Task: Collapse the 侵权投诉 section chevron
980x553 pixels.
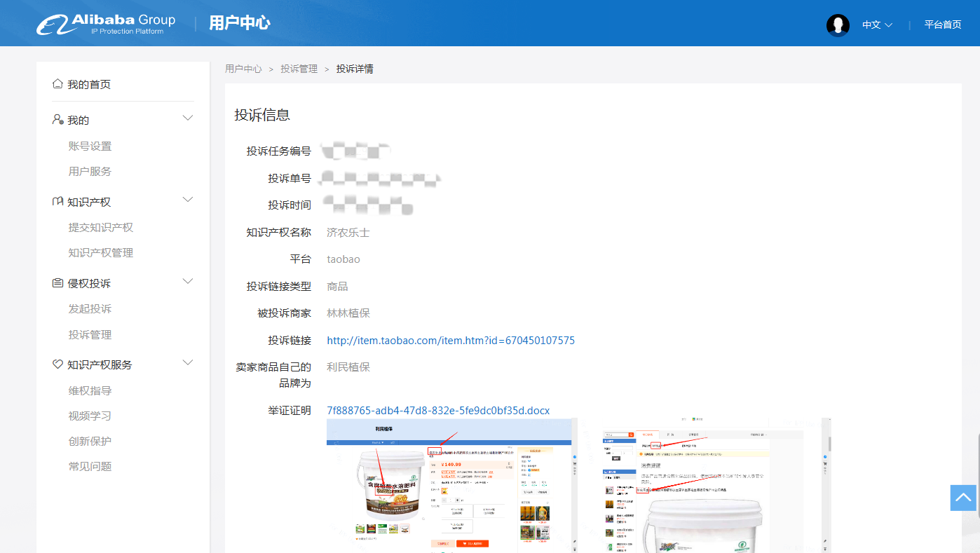Action: click(188, 282)
